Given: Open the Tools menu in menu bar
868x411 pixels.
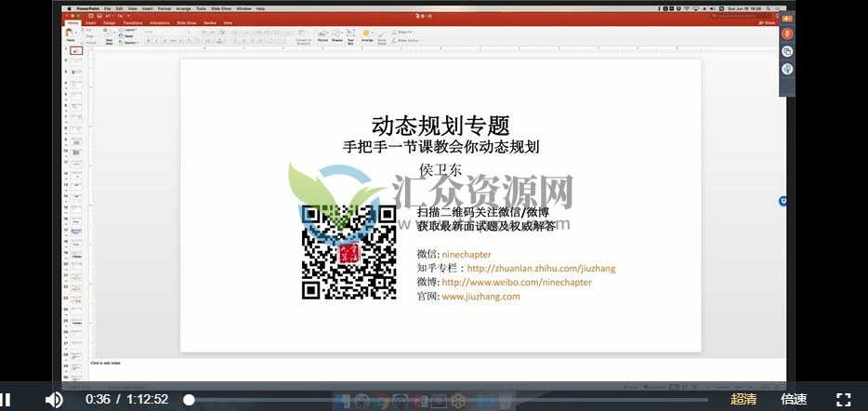Looking at the screenshot, I should pos(201,9).
